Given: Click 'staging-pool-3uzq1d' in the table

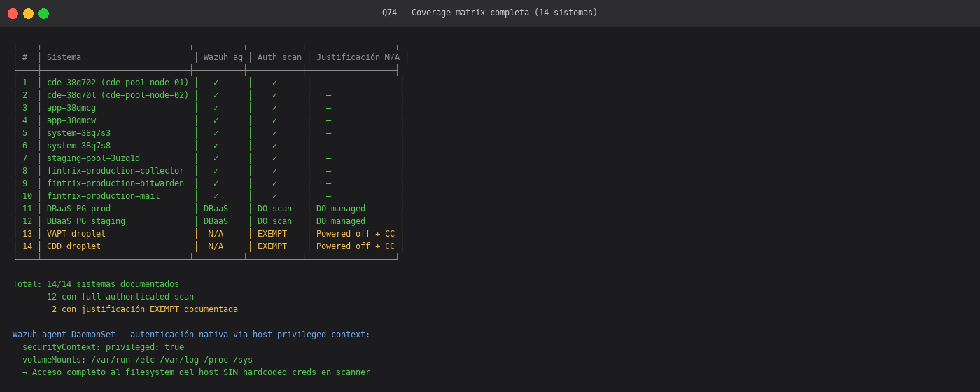Looking at the screenshot, I should pyautogui.click(x=93, y=158).
